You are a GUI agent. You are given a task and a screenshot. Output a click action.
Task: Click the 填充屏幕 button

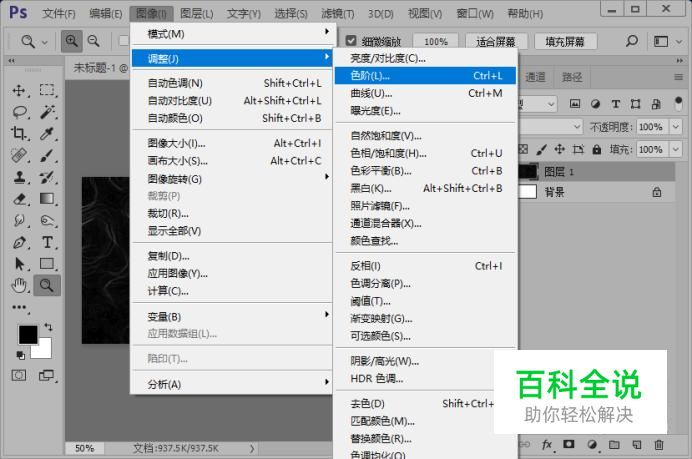pyautogui.click(x=565, y=41)
